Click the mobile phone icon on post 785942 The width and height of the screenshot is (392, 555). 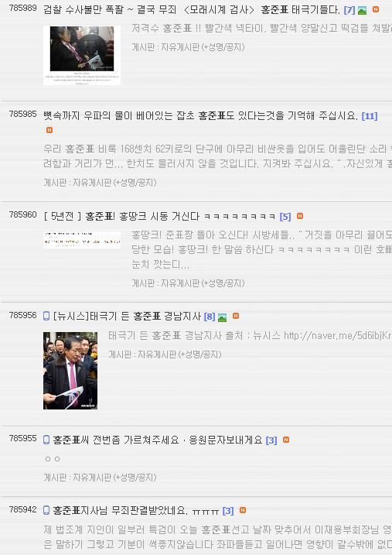click(x=46, y=510)
